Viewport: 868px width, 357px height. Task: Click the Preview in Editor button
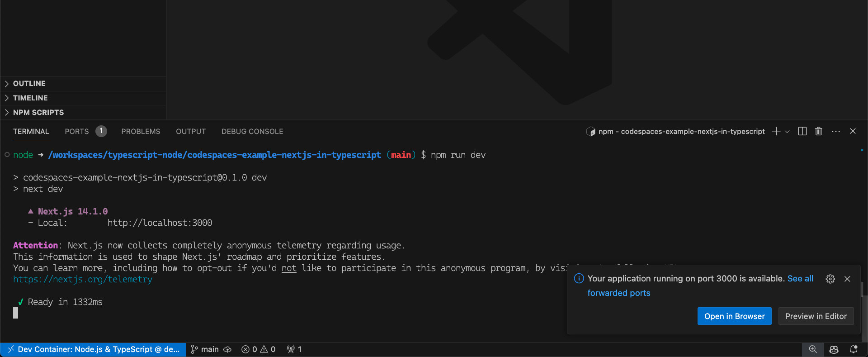point(816,316)
